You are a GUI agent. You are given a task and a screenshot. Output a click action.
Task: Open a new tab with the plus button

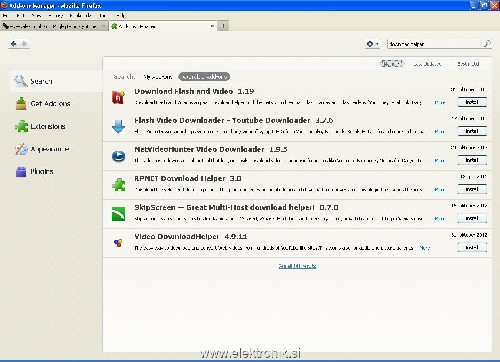(223, 26)
